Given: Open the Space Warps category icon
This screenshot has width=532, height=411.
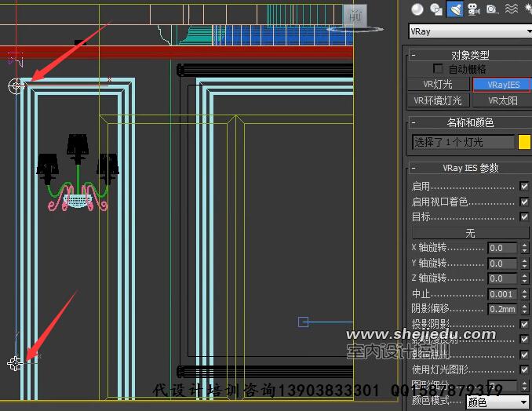Looking at the screenshot, I should (x=511, y=9).
